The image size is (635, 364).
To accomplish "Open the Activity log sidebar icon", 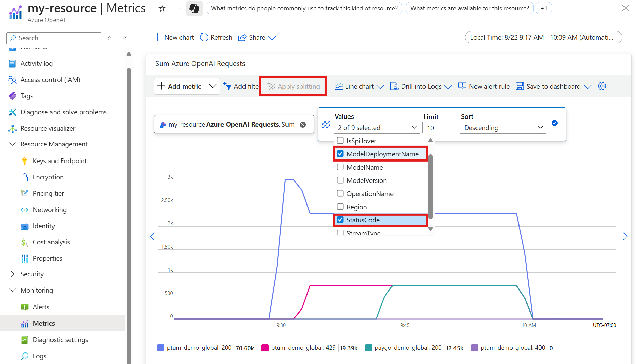I will coord(12,63).
